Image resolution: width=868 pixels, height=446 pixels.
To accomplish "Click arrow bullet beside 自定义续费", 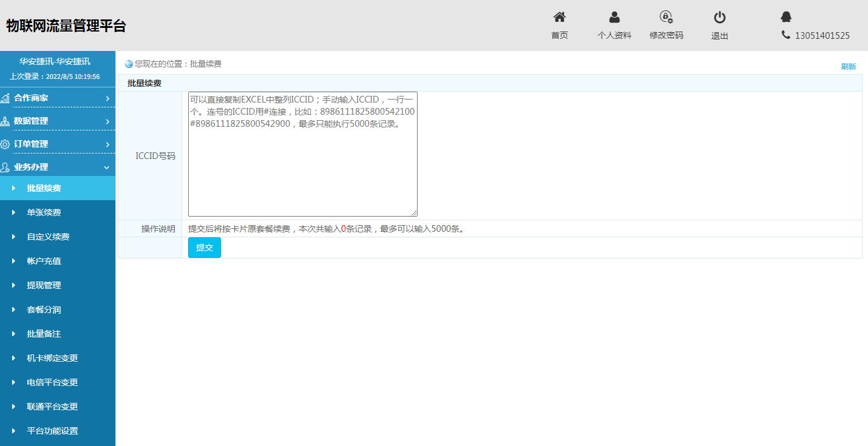I will click(13, 237).
